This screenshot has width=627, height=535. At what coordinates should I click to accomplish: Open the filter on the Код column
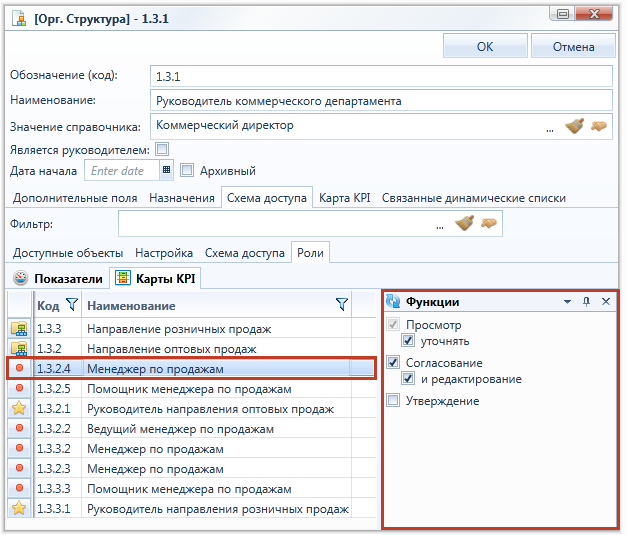(72, 305)
